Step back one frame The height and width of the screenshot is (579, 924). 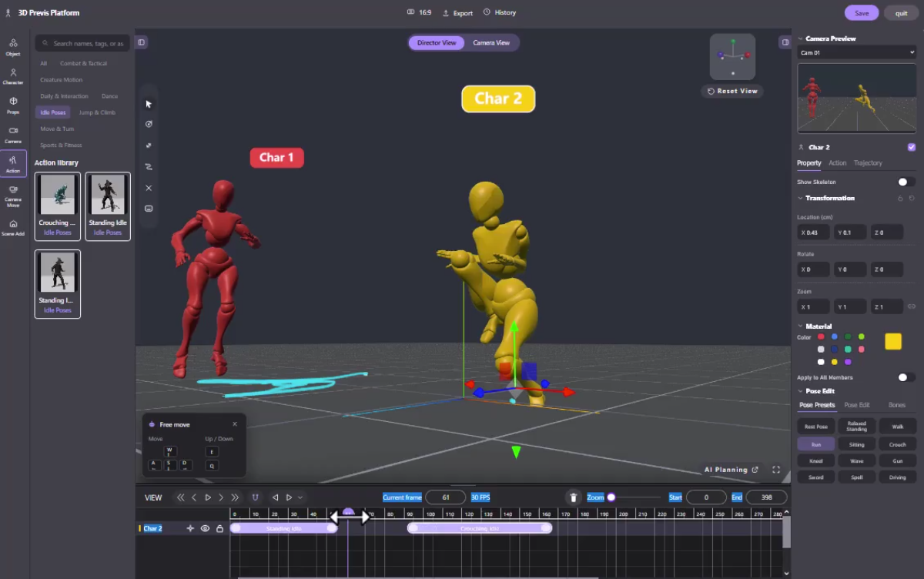pyautogui.click(x=194, y=497)
